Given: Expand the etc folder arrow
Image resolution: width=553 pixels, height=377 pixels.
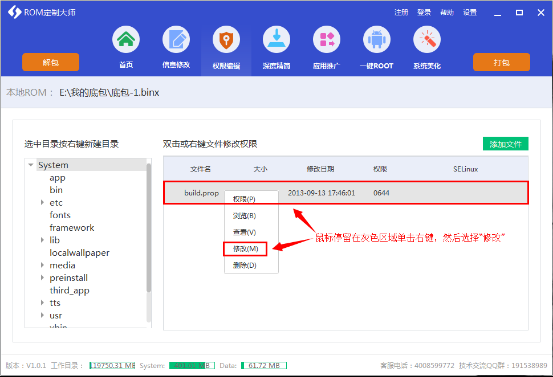Looking at the screenshot, I should click(x=42, y=202).
